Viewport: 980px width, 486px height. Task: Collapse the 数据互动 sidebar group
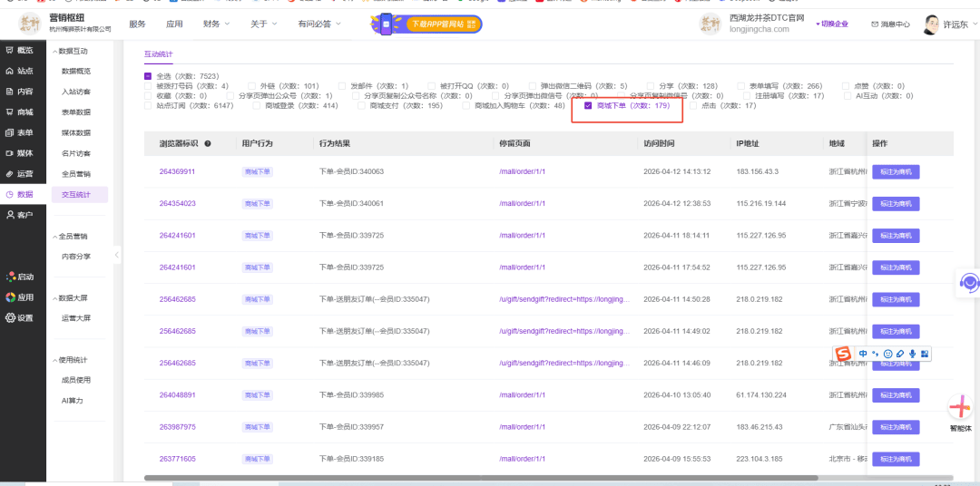(70, 51)
